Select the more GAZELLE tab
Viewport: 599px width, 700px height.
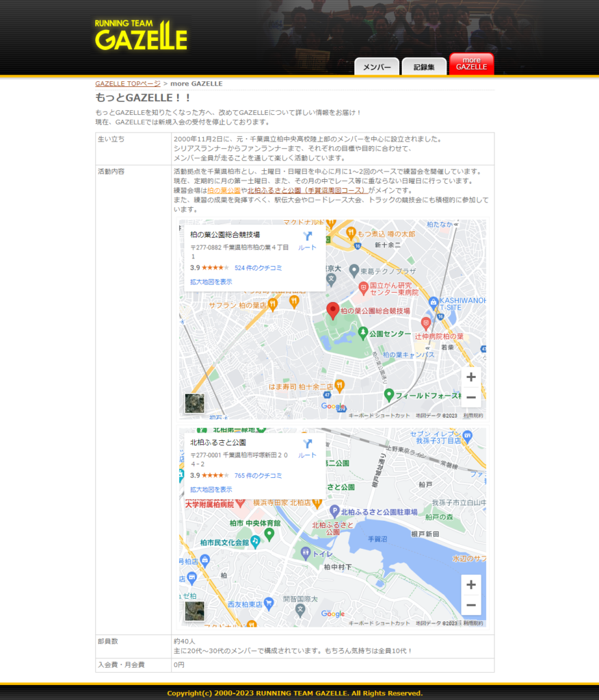pyautogui.click(x=471, y=64)
